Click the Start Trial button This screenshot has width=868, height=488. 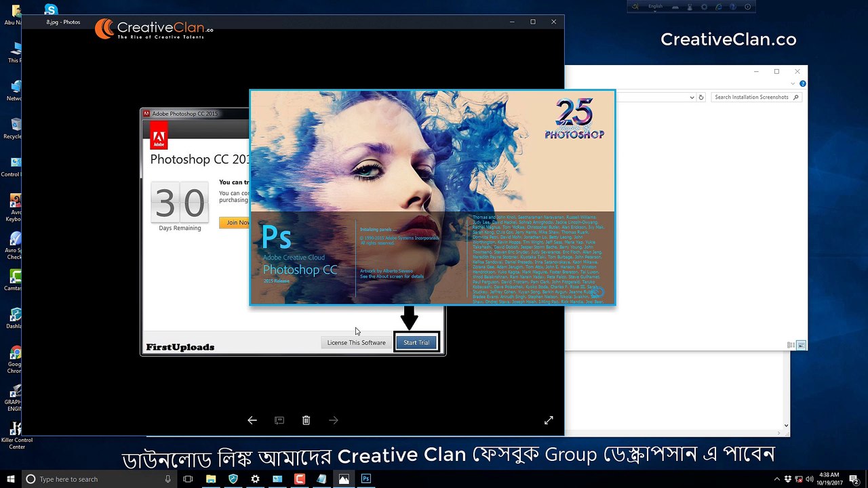tap(416, 342)
